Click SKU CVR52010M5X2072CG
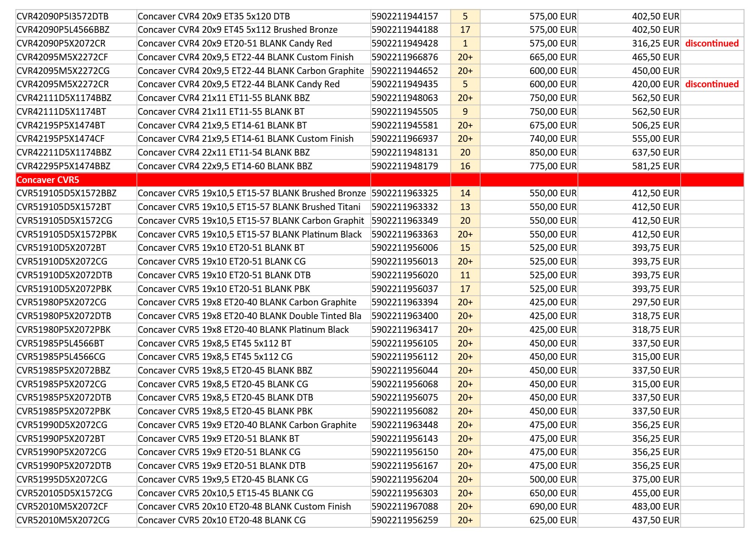This screenshot has width=756, height=534. pyautogui.click(x=63, y=520)
